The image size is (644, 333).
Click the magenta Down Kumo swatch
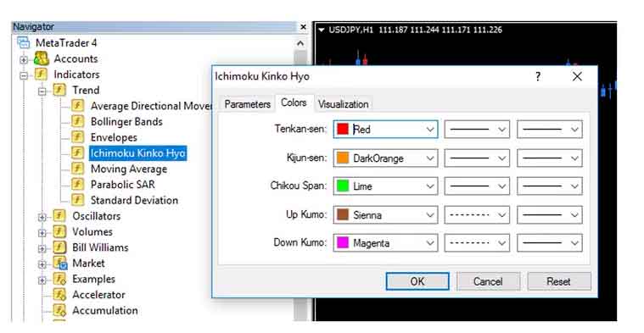pyautogui.click(x=343, y=243)
